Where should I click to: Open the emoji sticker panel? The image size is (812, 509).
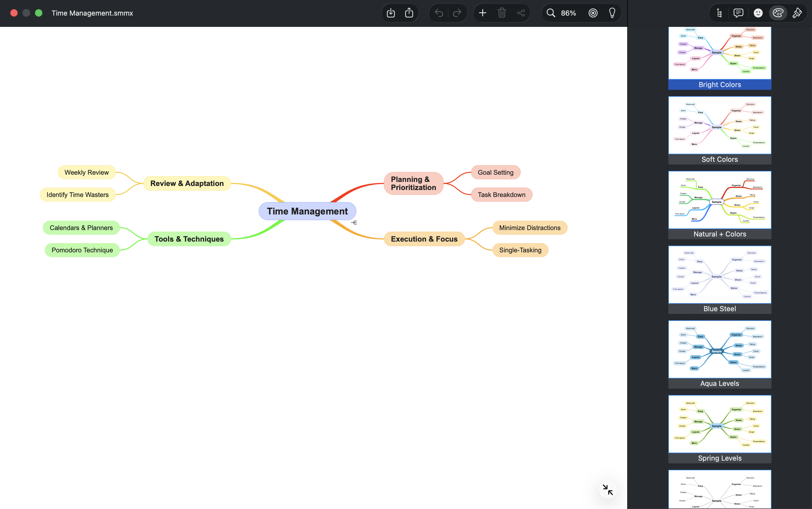(758, 13)
